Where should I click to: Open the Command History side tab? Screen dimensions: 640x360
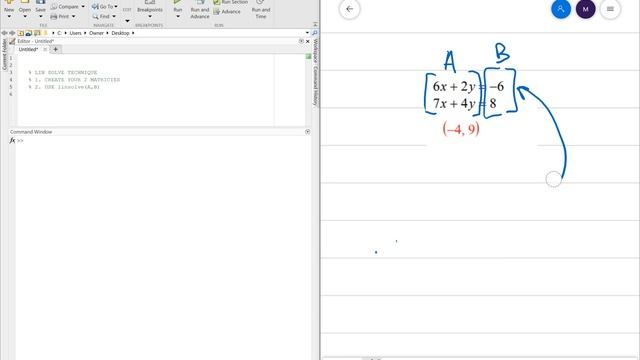tap(315, 86)
